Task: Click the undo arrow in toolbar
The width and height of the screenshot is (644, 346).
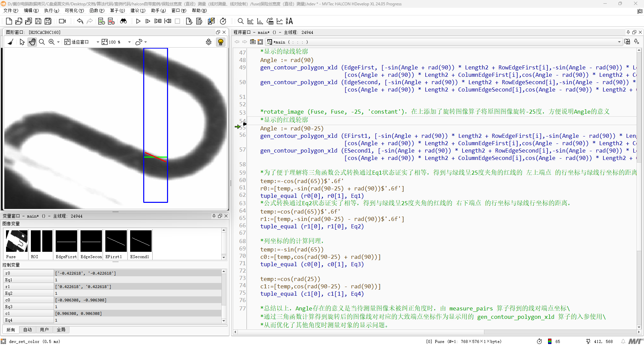Action: click(80, 21)
